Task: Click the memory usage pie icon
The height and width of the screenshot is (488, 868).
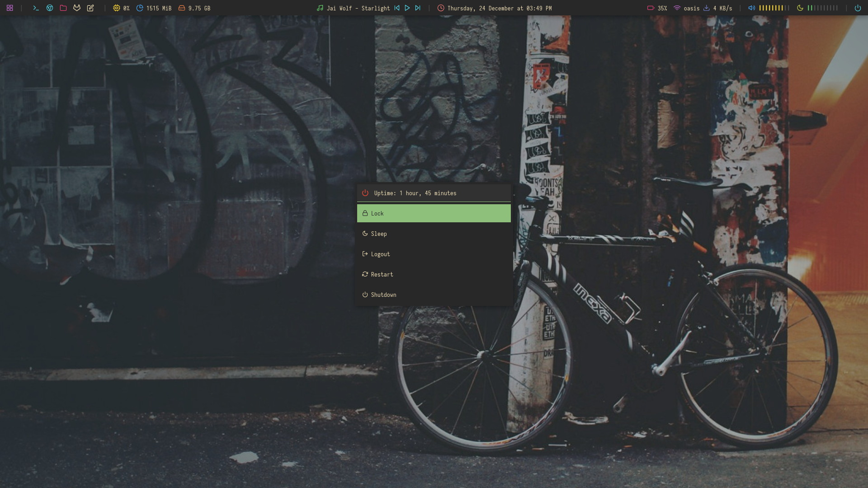Action: (x=140, y=8)
